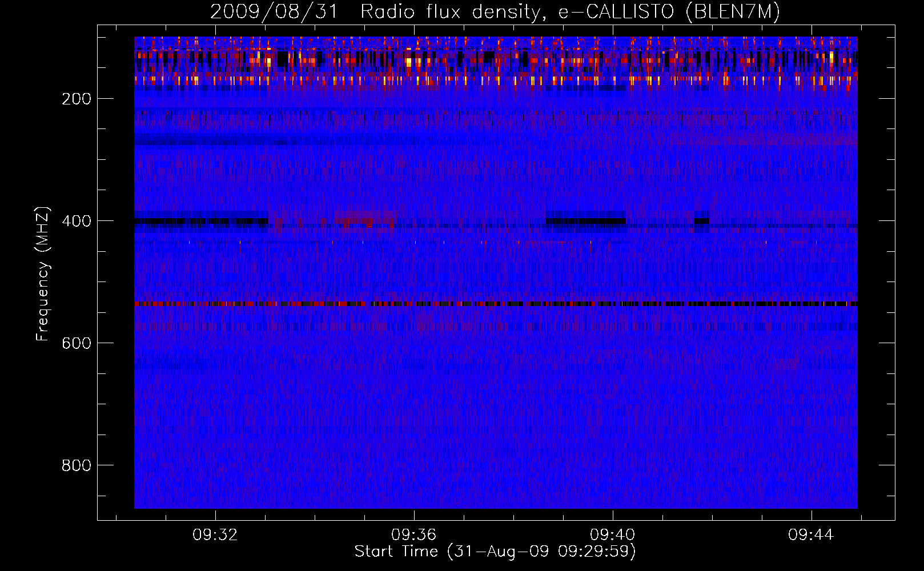Click the 'Start Time (31-Aug-09 09:29:59)' axis label
This screenshot has height=571, width=924.
coord(495,552)
